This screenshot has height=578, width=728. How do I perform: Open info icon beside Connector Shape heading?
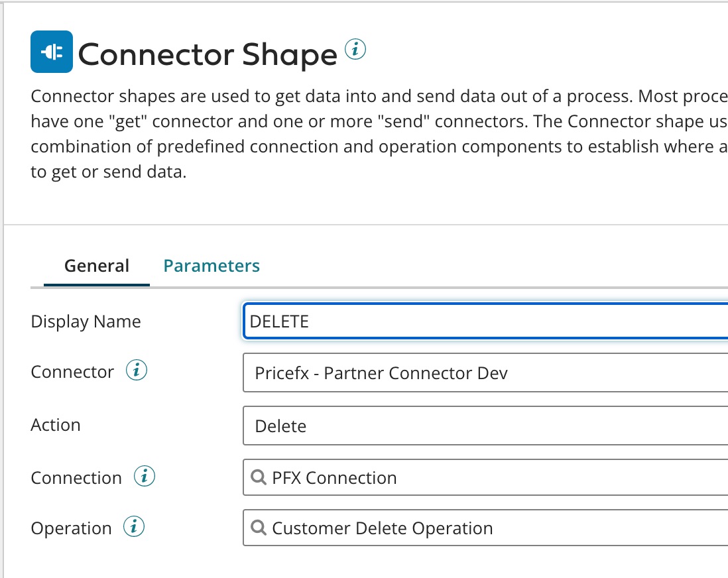[x=356, y=49]
